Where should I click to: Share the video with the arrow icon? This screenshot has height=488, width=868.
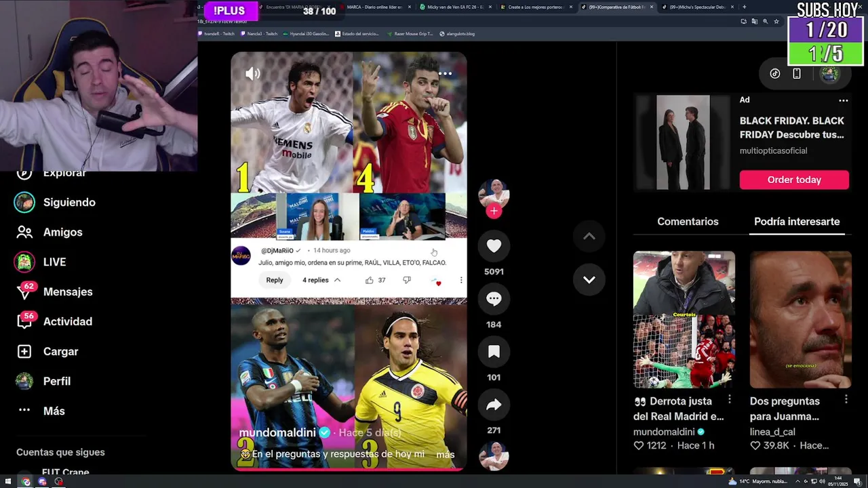click(494, 405)
